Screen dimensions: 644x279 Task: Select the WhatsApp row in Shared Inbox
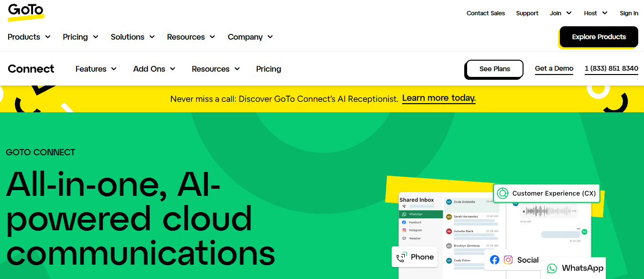[421, 215]
